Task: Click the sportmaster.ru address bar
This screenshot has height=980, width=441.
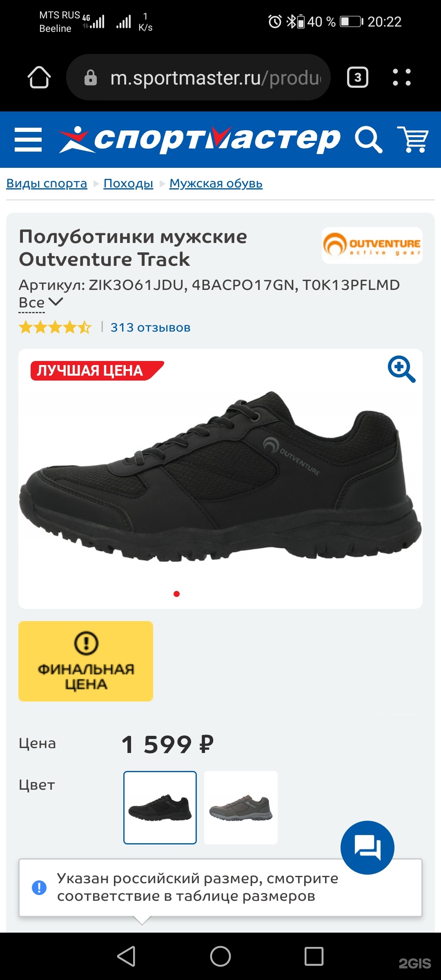Action: 198,77
